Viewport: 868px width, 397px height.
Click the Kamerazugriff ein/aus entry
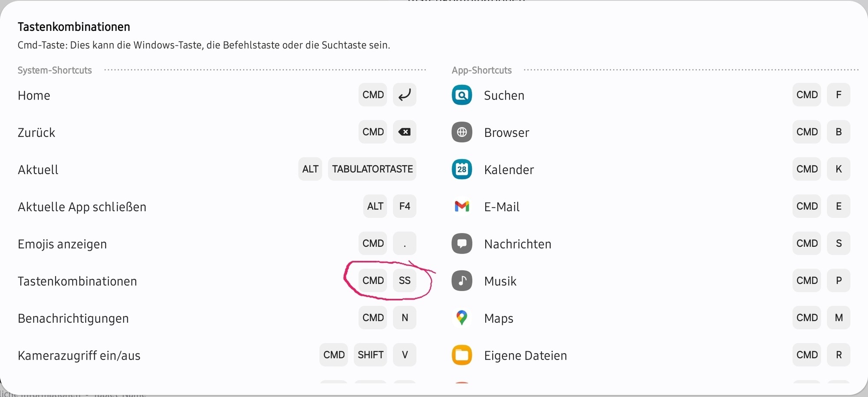click(x=79, y=356)
